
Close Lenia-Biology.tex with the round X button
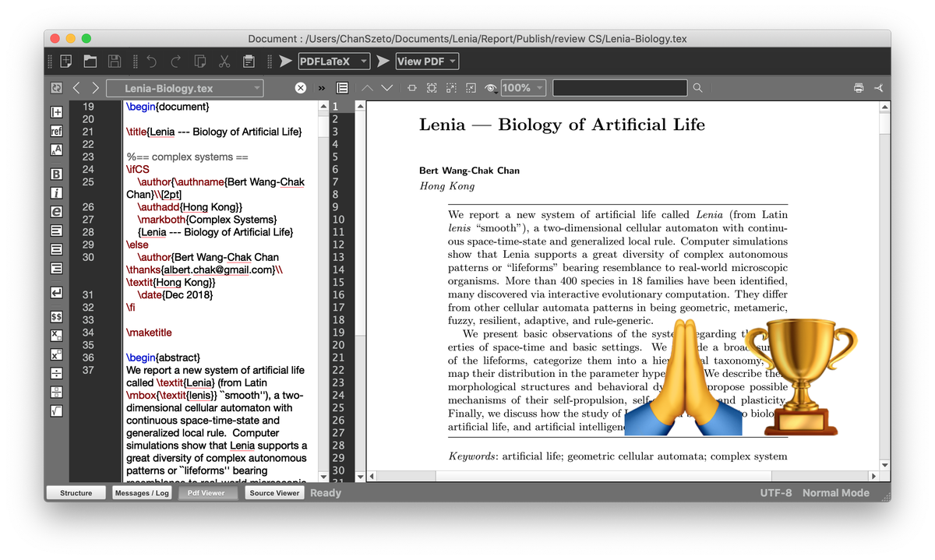300,88
